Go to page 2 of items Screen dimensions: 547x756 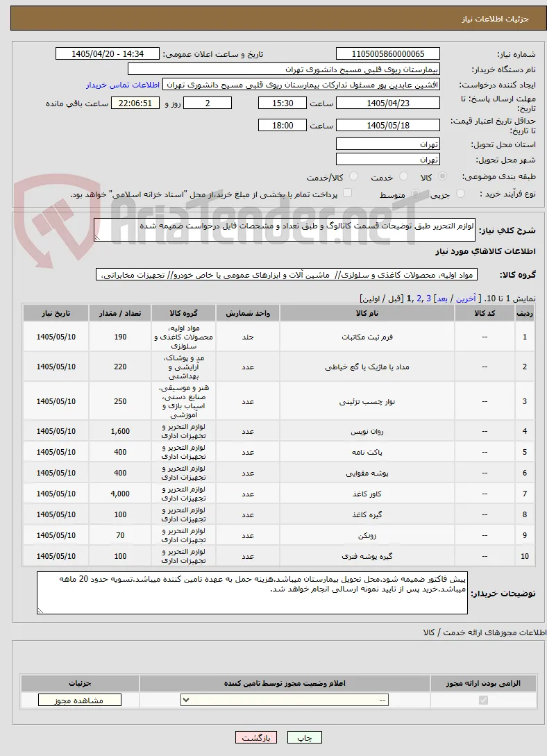click(x=418, y=299)
